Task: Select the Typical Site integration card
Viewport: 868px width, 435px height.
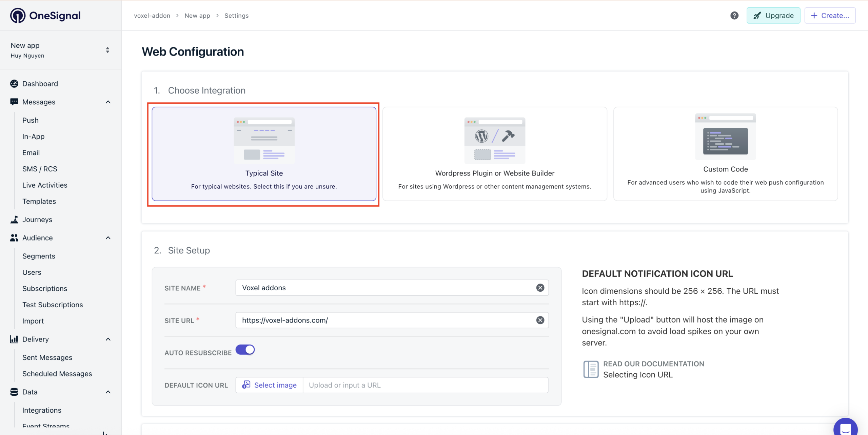Action: (x=264, y=154)
